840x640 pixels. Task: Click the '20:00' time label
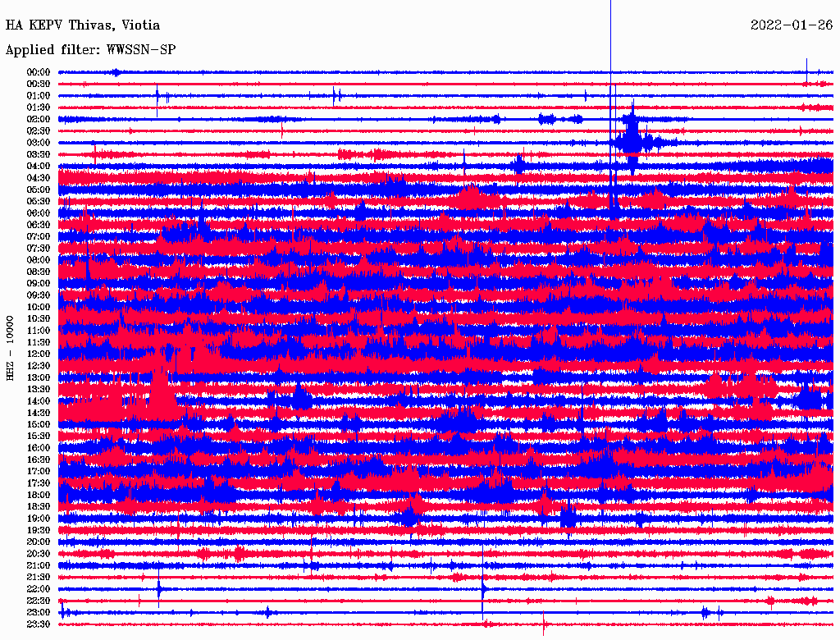[39, 542]
